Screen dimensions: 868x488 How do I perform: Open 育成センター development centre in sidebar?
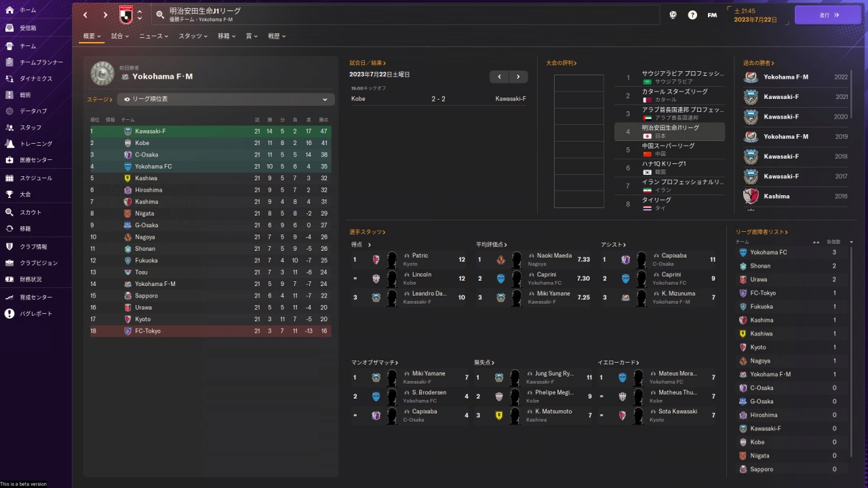coord(36,298)
